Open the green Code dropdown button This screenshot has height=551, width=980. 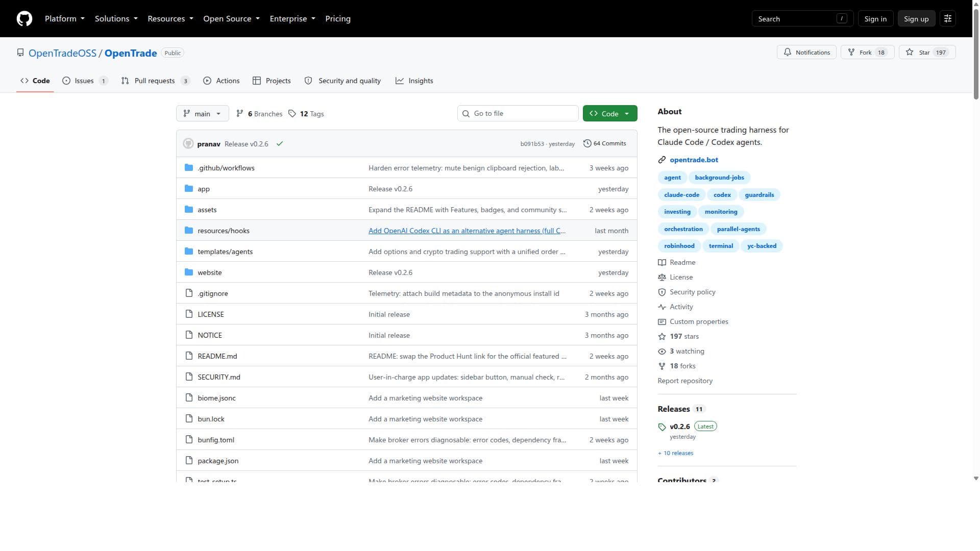point(610,114)
